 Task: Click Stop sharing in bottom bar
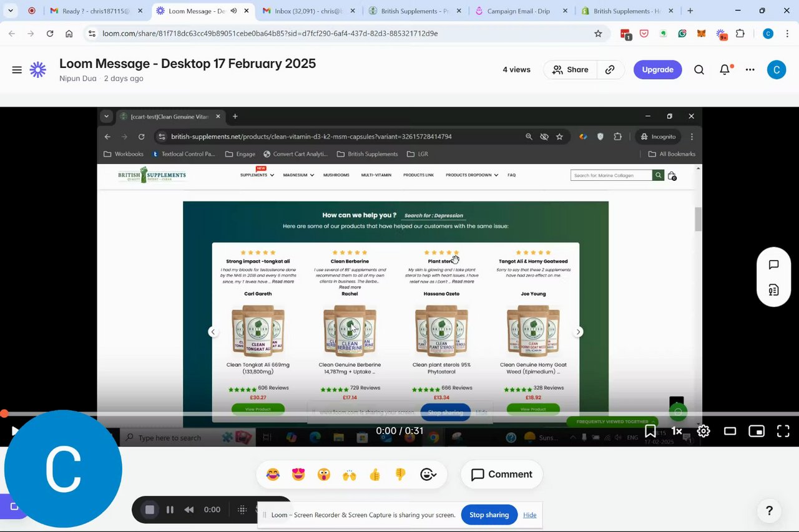pyautogui.click(x=489, y=515)
